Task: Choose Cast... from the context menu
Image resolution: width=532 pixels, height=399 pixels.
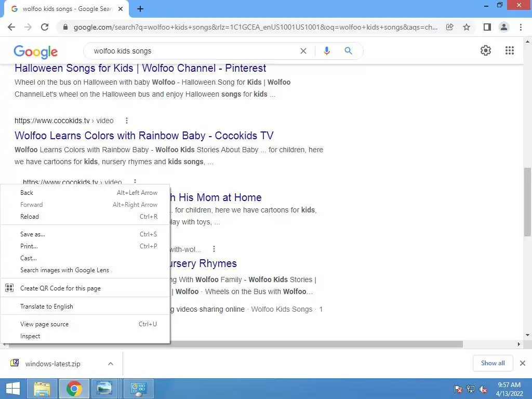Action: [85, 258]
